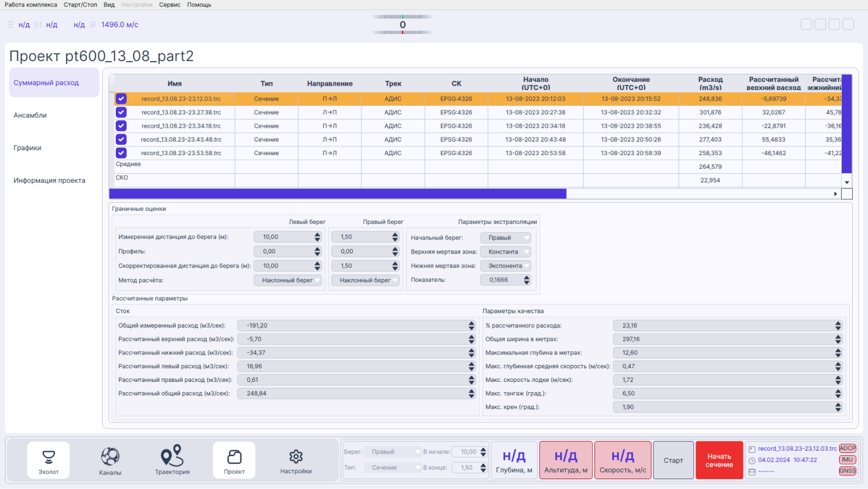Switch to the Ансамбли tab
This screenshot has width=868, height=489.
point(30,115)
